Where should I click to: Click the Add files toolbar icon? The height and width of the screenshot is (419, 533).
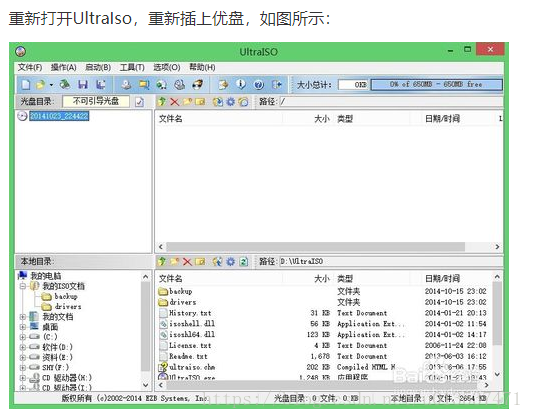coord(223,84)
